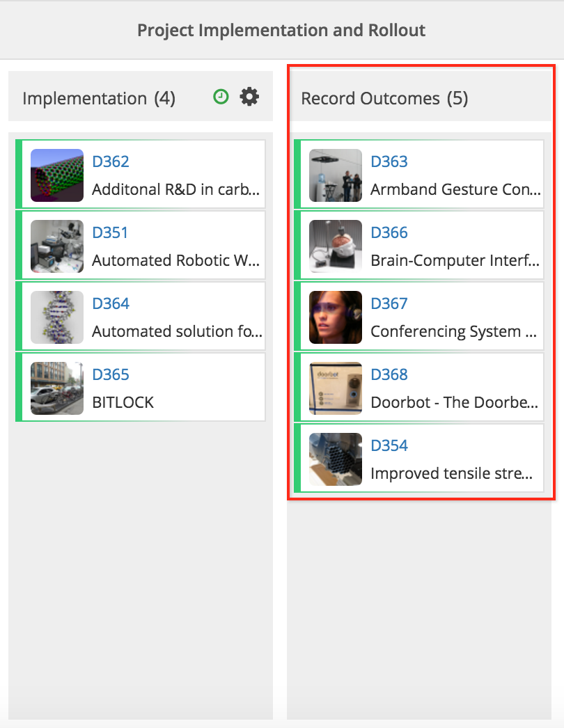The height and width of the screenshot is (728, 564).
Task: Click the Record Outcomes (5) column header
Action: click(384, 98)
